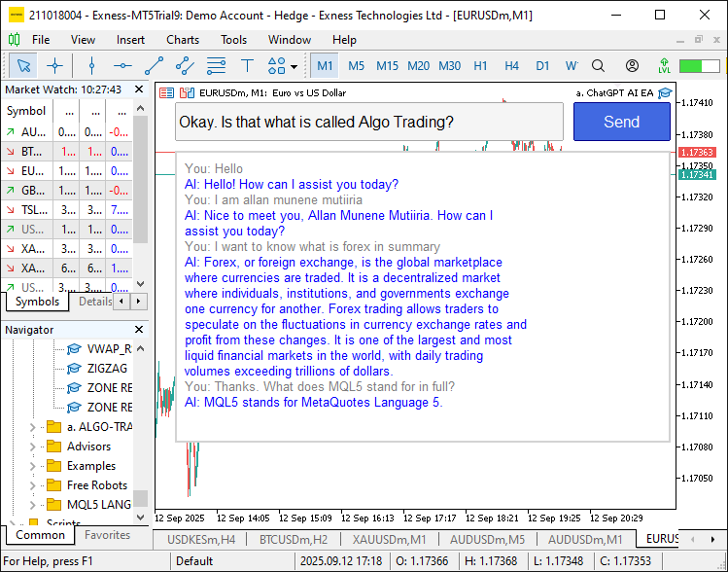Click the depth of market chart icon
The width and height of the screenshot is (728, 572).
point(187,93)
